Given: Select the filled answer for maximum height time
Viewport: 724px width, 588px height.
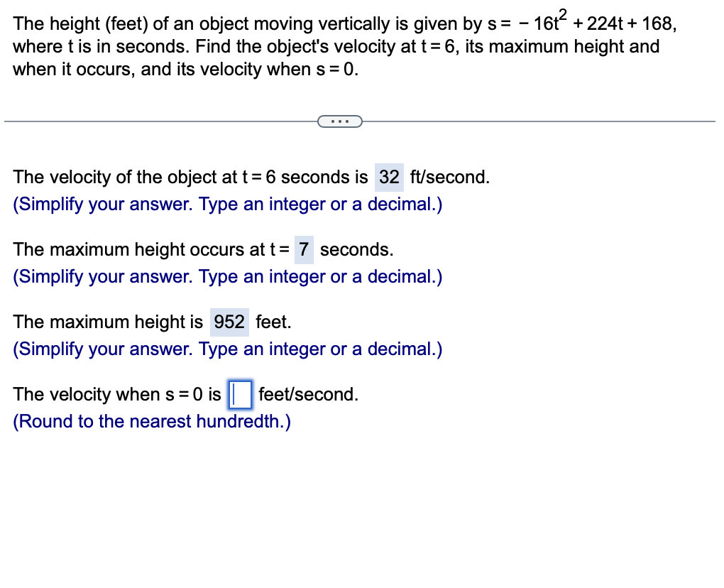Looking at the screenshot, I should tap(304, 249).
